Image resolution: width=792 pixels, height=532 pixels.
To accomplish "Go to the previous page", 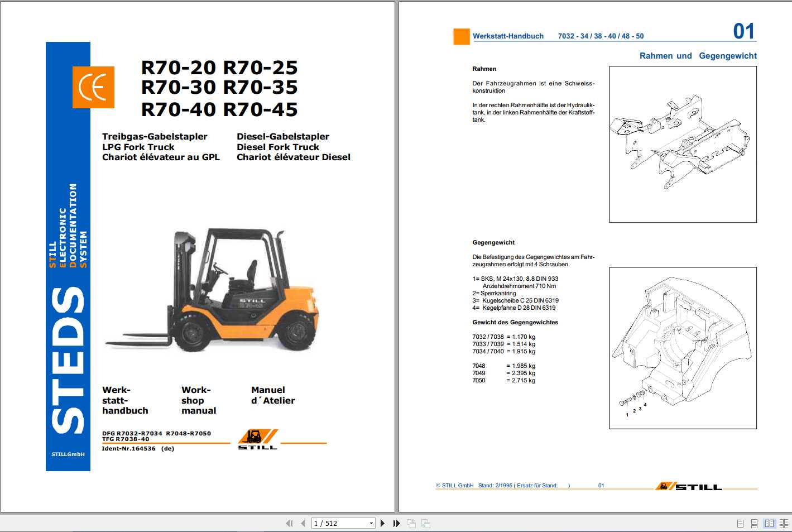I will pyautogui.click(x=303, y=523).
